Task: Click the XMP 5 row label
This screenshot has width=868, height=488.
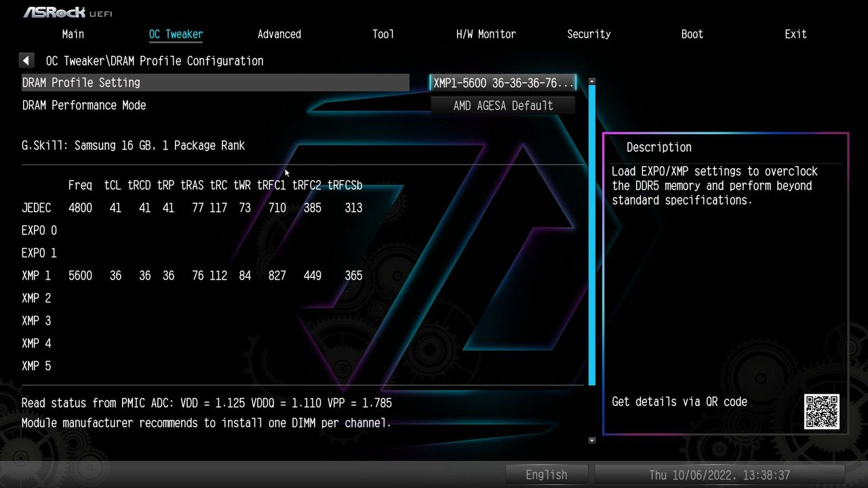Action: click(x=36, y=366)
